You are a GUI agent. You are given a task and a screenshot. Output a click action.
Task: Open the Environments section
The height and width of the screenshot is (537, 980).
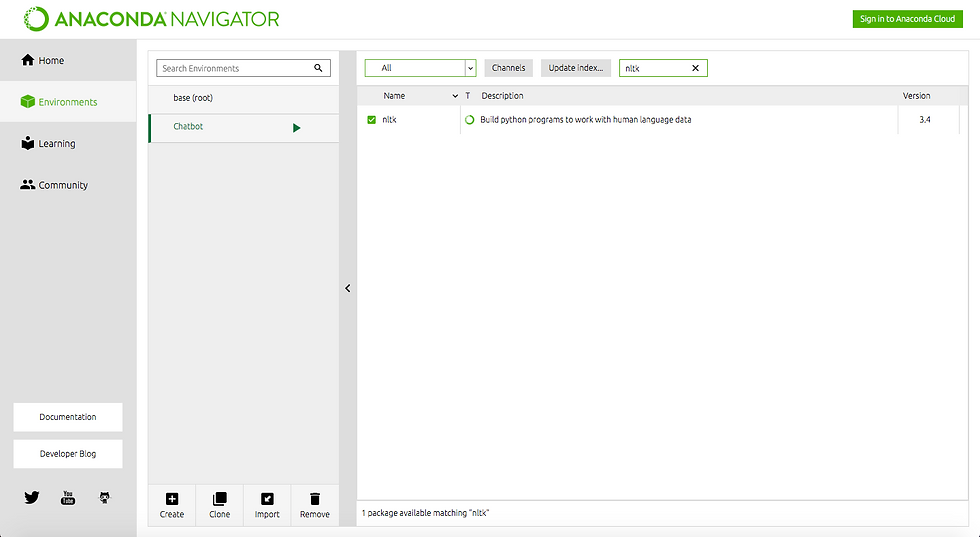click(68, 102)
